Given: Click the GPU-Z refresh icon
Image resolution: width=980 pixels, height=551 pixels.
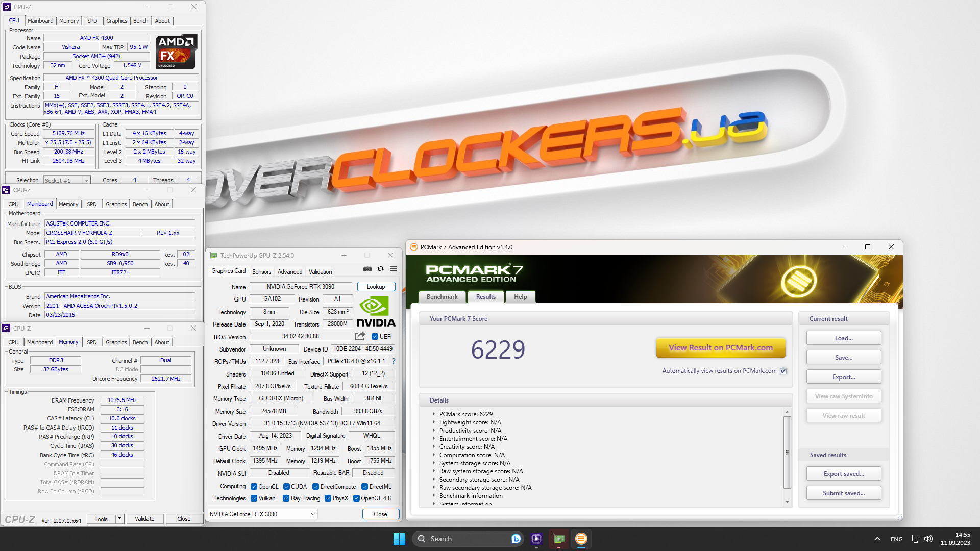Looking at the screenshot, I should point(380,269).
